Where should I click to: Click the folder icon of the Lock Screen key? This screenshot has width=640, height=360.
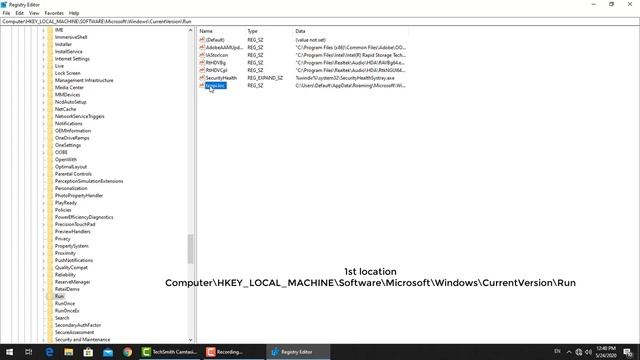50,73
